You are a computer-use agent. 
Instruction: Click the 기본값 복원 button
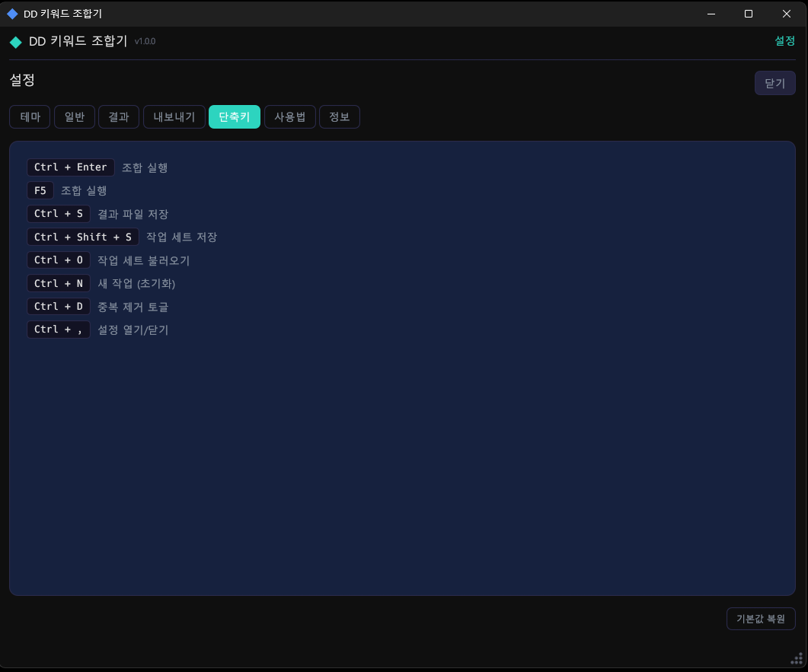[761, 619]
